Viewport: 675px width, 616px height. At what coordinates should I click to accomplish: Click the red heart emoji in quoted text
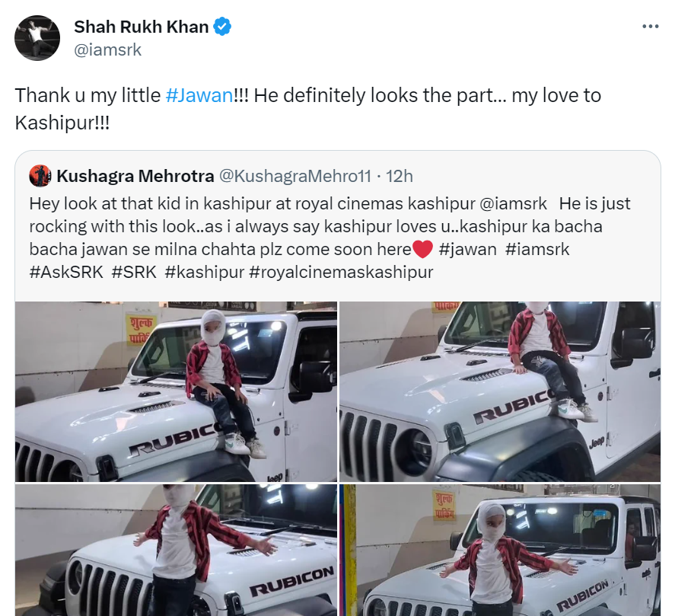point(423,250)
